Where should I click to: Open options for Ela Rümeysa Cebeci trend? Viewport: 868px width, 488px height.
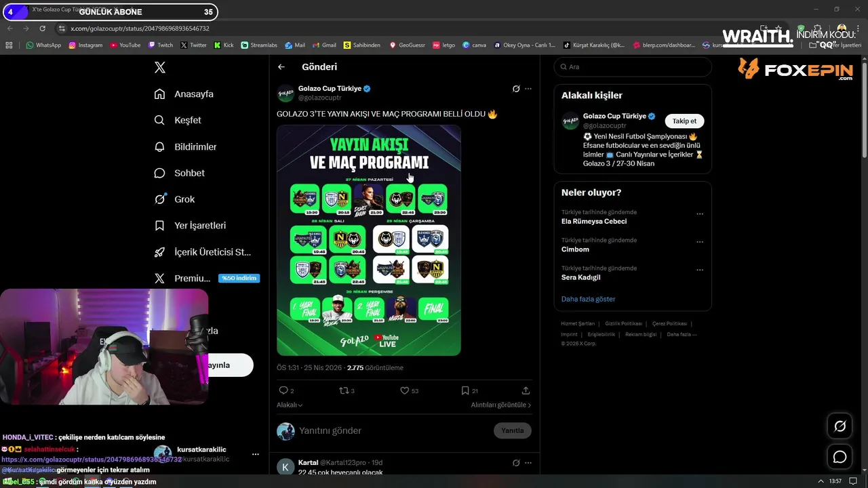pos(700,214)
